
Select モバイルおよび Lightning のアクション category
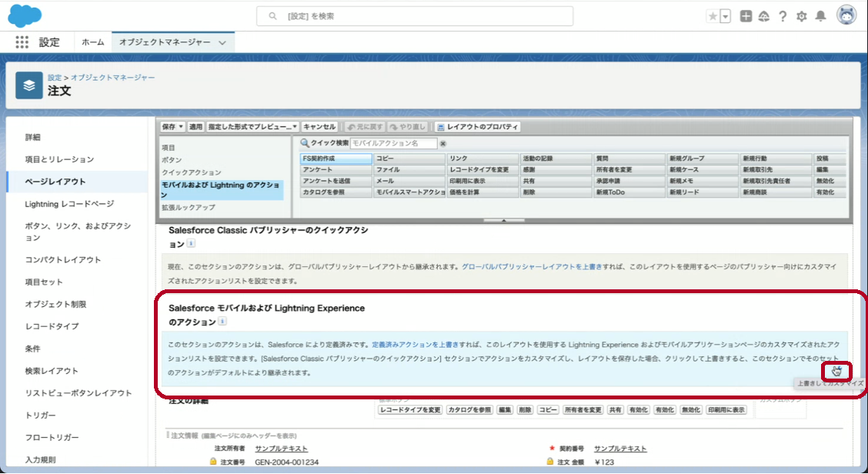[222, 190]
